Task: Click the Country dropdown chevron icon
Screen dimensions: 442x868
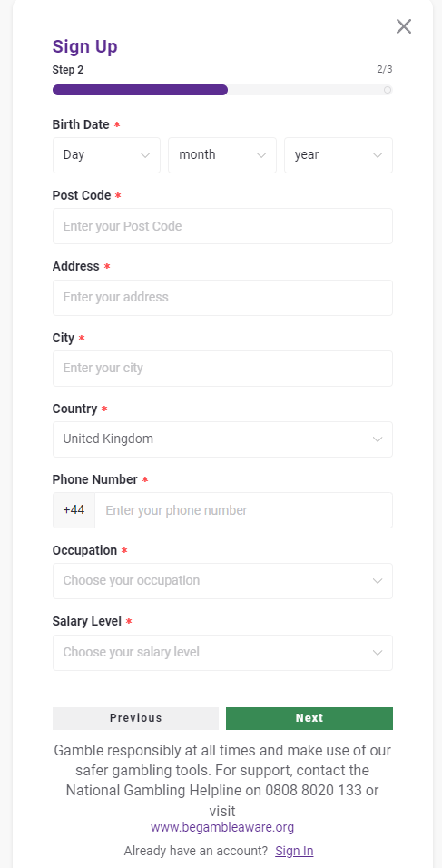Action: pos(378,439)
